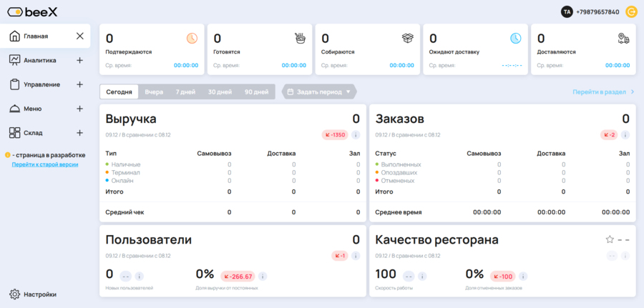644x308 pixels.
Task: Click the blue clock icon in Ожидают доставку card
Action: coord(516,38)
